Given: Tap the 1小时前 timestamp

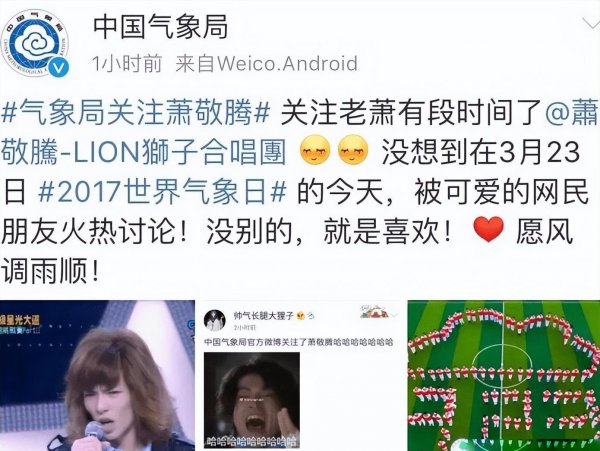Looking at the screenshot, I should [x=127, y=63].
